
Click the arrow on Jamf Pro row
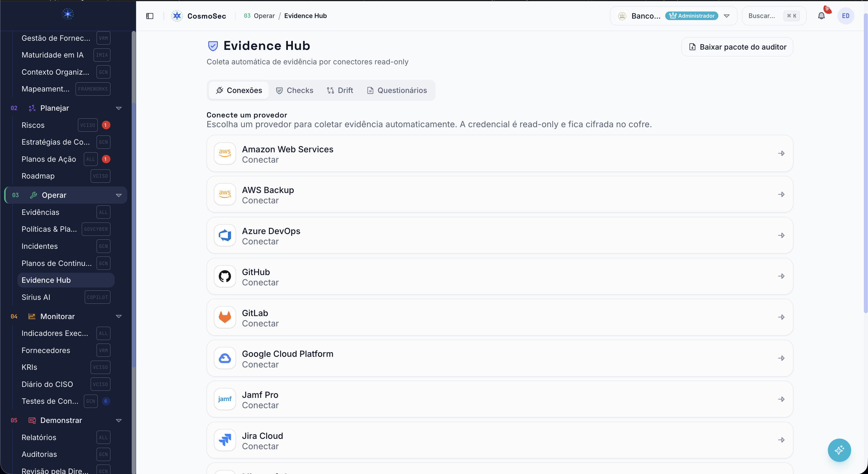(x=781, y=399)
